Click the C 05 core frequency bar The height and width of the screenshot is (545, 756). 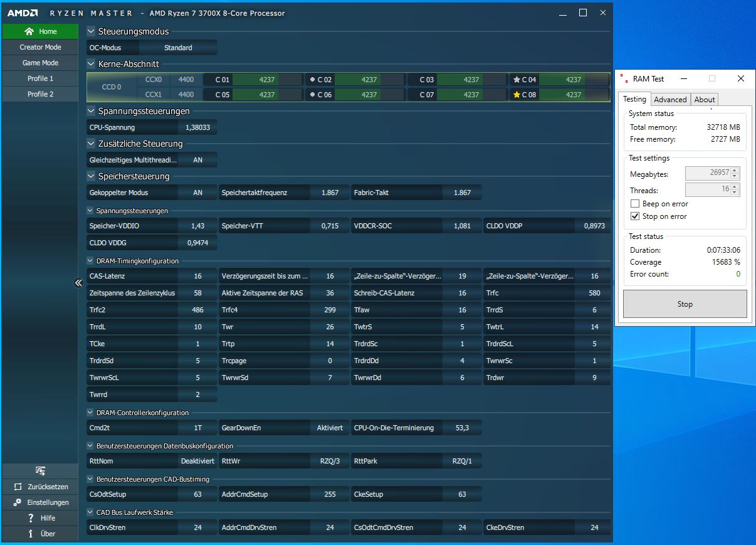(267, 95)
